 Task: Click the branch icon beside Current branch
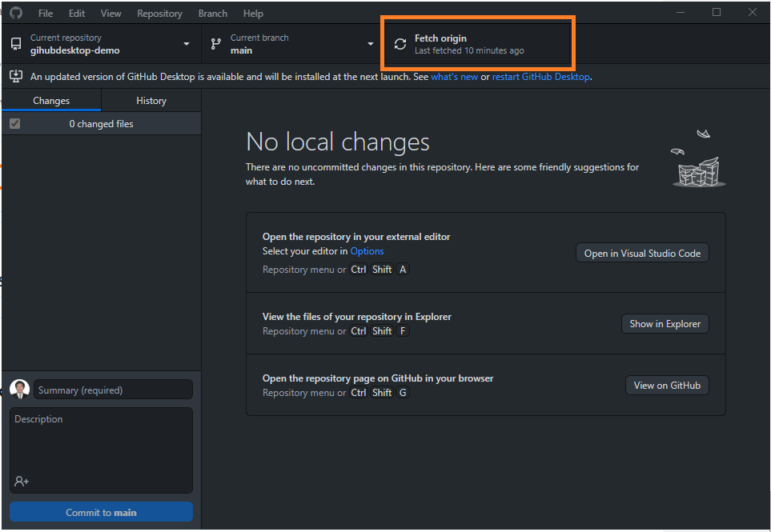click(216, 44)
